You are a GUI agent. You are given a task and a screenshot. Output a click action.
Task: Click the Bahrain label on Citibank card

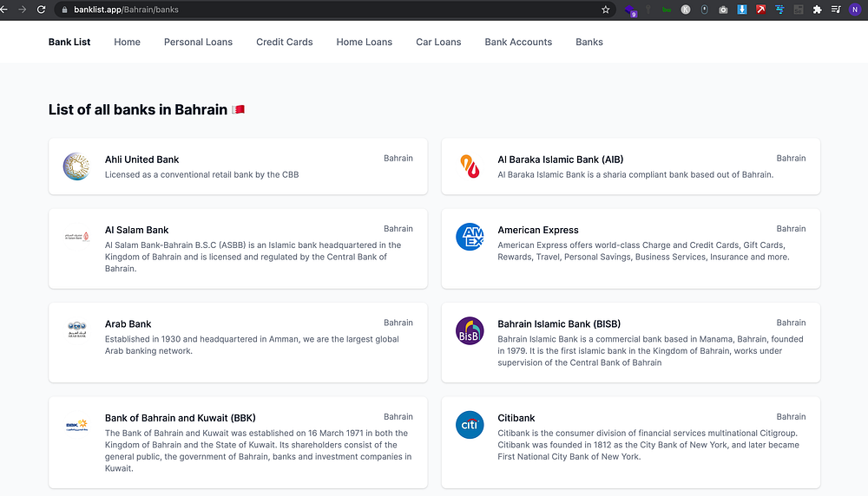[791, 417]
